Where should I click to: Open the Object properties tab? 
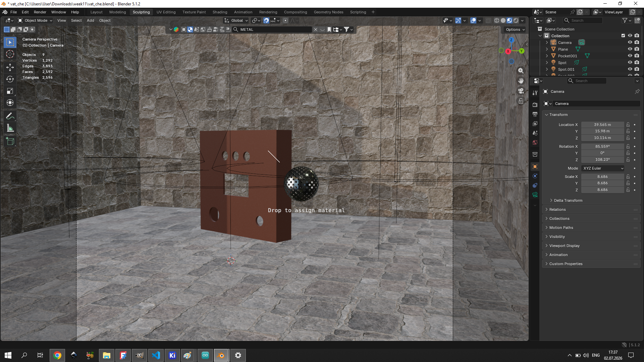[x=535, y=167]
